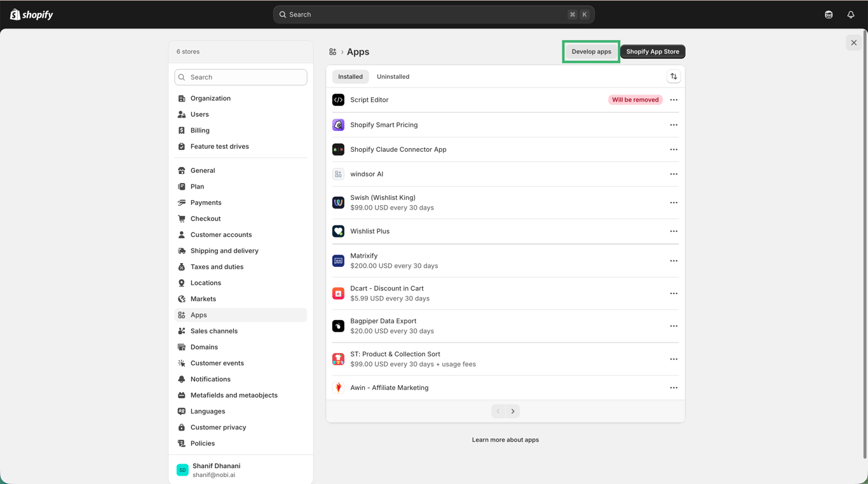
Task: Open Feature test drives
Action: tap(241, 146)
